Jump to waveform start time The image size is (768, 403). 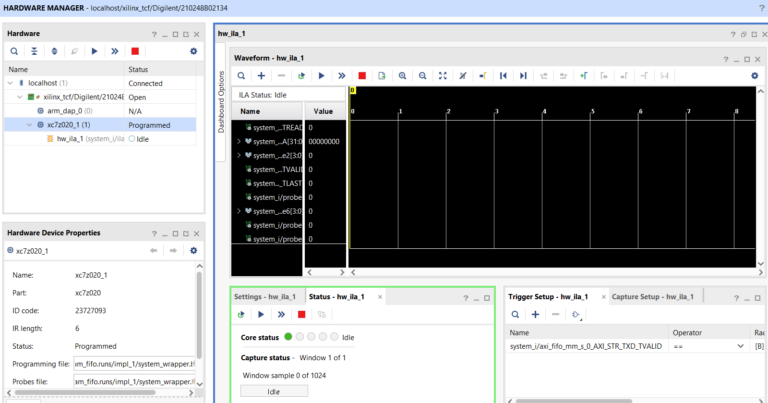click(x=503, y=76)
